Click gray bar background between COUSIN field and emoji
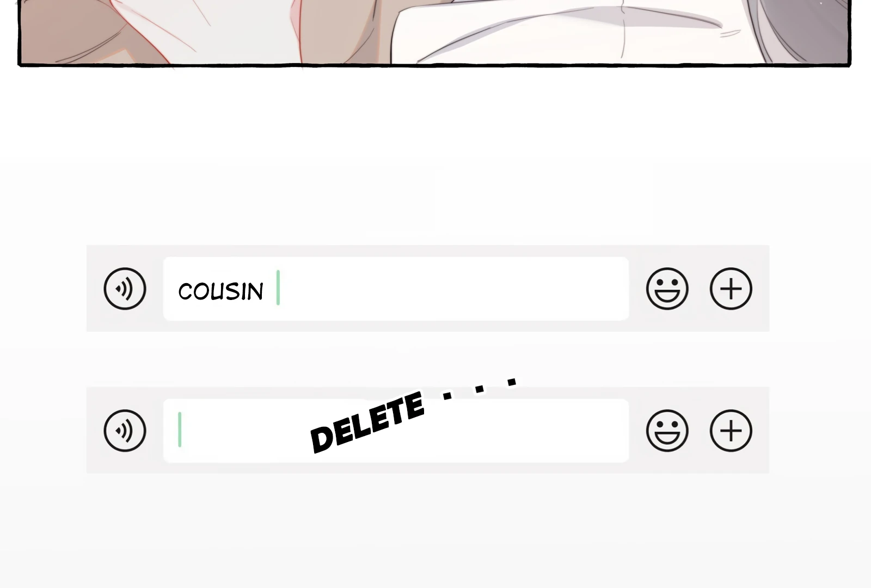 pos(637,289)
